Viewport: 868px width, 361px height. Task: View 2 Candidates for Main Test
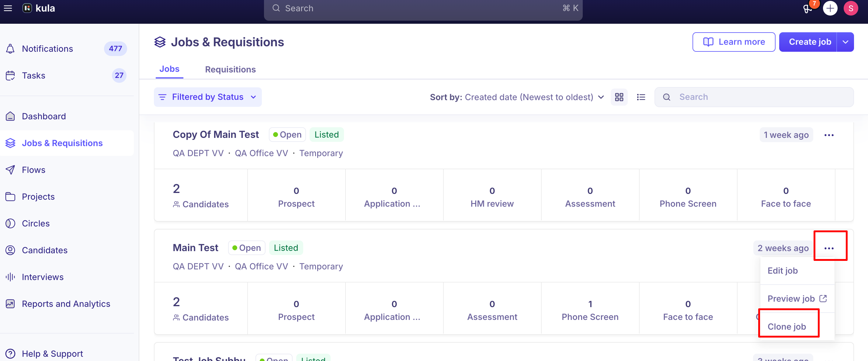(201, 309)
